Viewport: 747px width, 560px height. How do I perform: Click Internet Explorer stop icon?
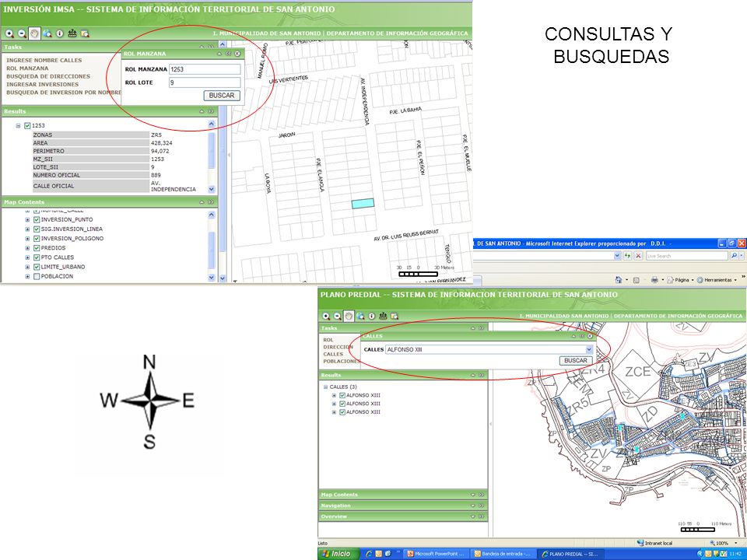pos(638,256)
